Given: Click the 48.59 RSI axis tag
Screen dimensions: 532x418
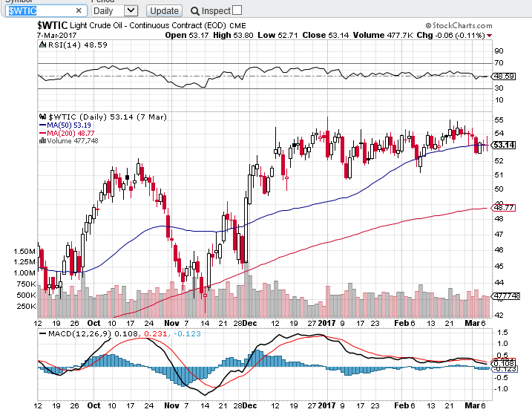Looking at the screenshot, I should pos(504,76).
